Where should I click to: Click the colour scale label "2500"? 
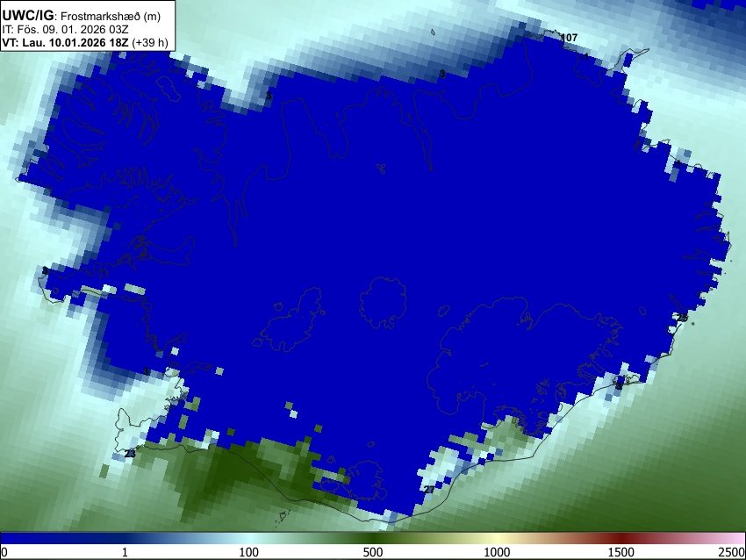pos(732,552)
